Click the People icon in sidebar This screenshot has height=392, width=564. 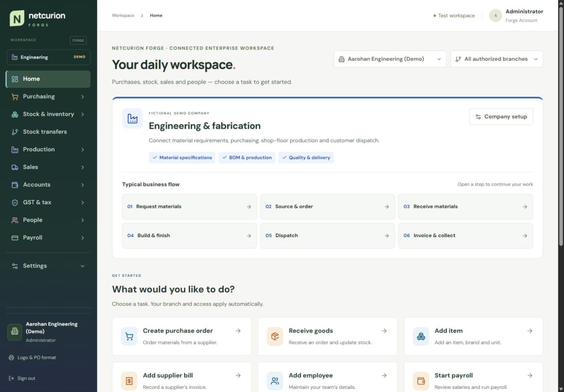click(x=15, y=220)
